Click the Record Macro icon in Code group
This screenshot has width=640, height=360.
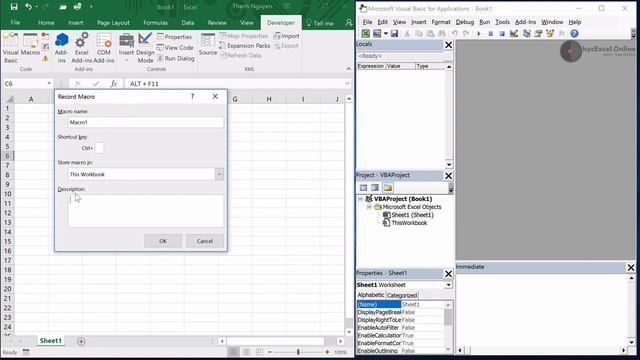pos(45,36)
